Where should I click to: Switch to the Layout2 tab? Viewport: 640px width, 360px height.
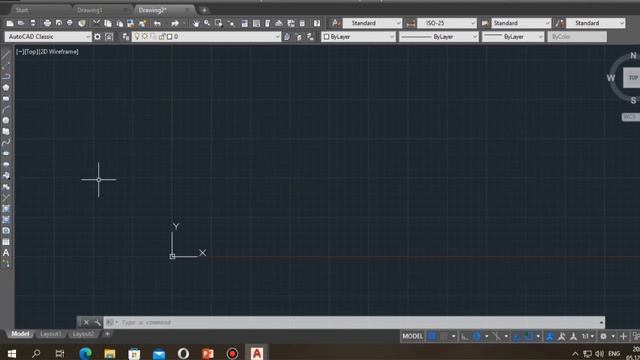coord(83,334)
